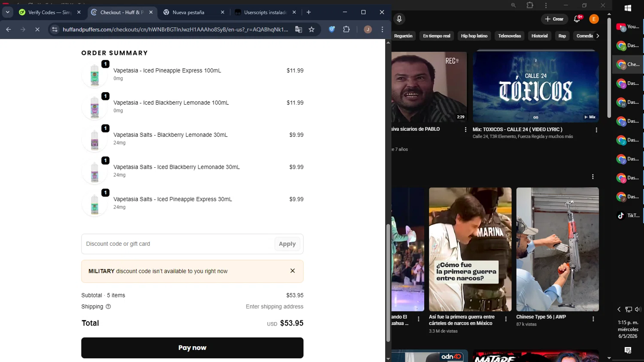
Task: Click the voice search microphone on YouTube
Action: pyautogui.click(x=399, y=19)
